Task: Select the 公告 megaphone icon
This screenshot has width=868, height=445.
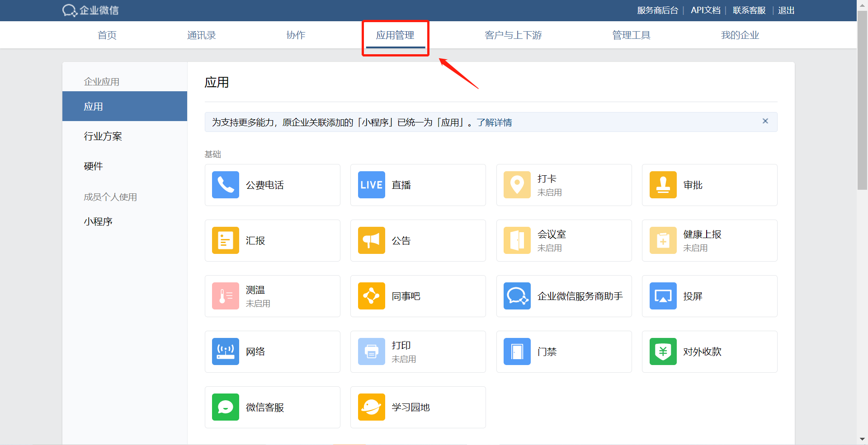Action: point(371,240)
